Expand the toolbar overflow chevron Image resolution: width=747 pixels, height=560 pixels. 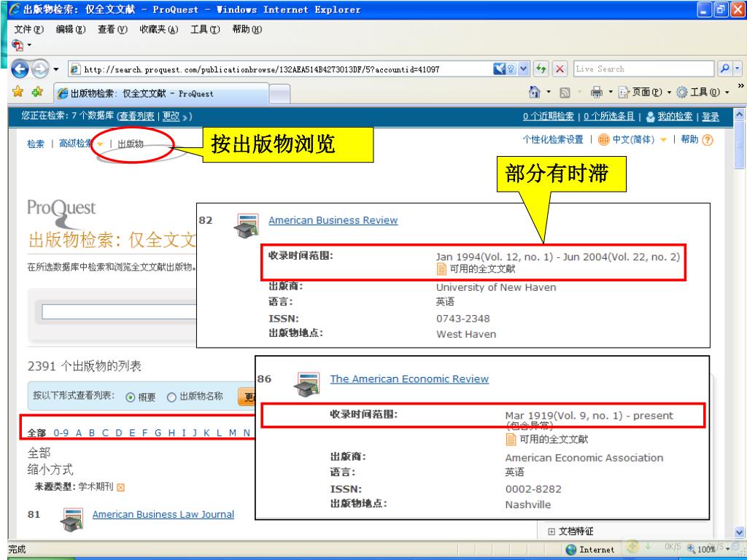point(740,86)
